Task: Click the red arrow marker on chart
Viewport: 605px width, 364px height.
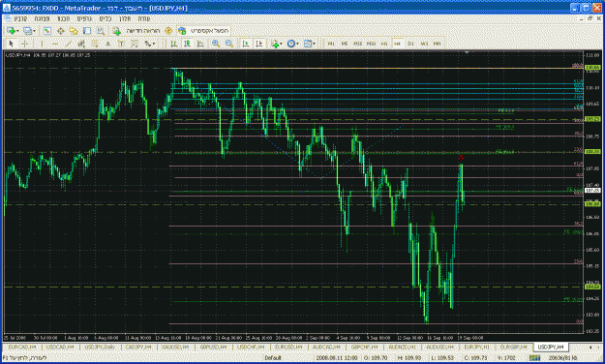Action: (x=461, y=158)
